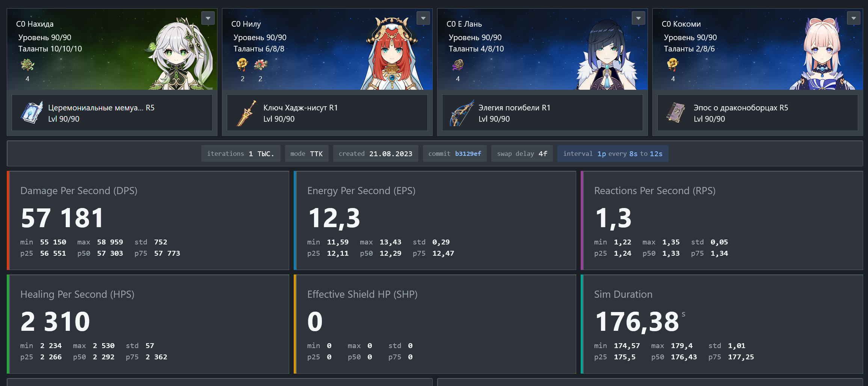Click the interval 1p every 8s chip
This screenshot has height=386, width=868.
tap(613, 154)
